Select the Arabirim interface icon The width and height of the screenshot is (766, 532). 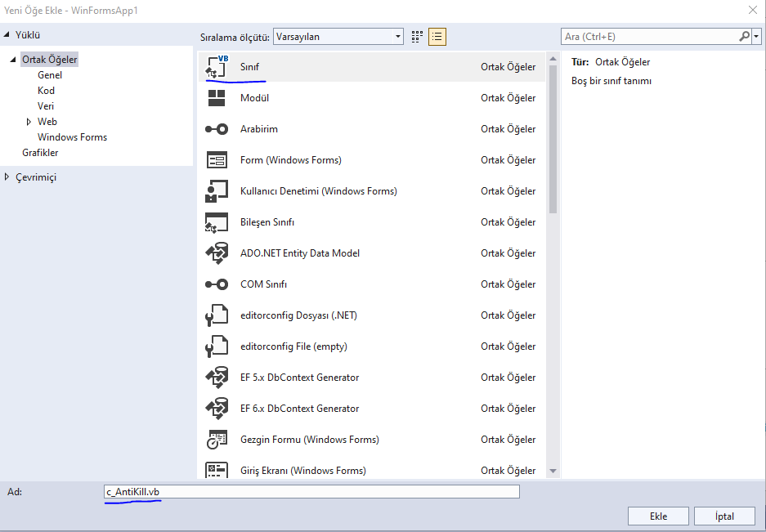(217, 129)
